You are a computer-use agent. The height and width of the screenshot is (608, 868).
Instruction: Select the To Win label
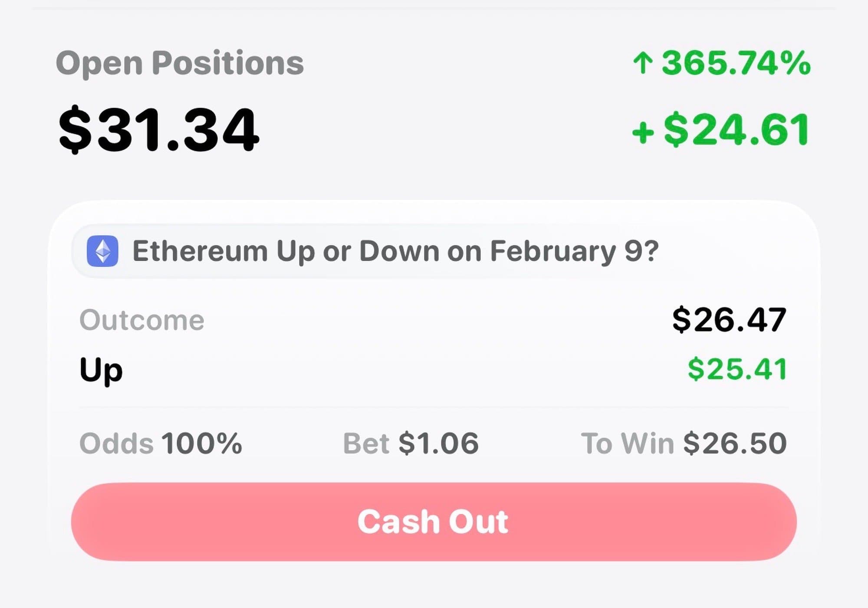[627, 444]
